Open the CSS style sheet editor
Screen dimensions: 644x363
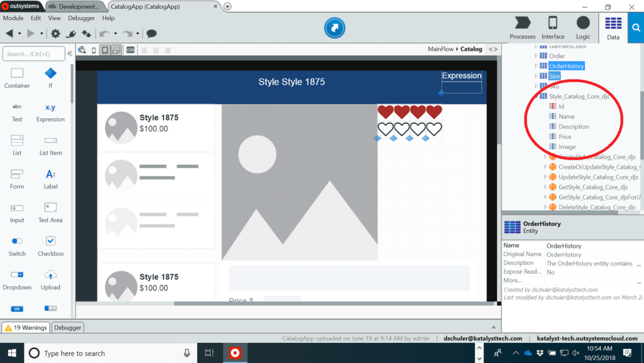coord(130,50)
